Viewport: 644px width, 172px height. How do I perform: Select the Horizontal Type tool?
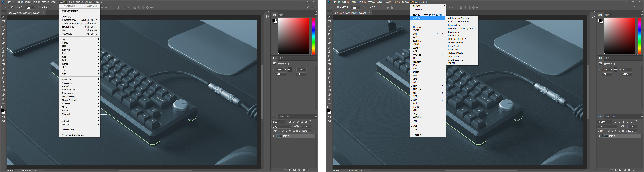(3, 82)
